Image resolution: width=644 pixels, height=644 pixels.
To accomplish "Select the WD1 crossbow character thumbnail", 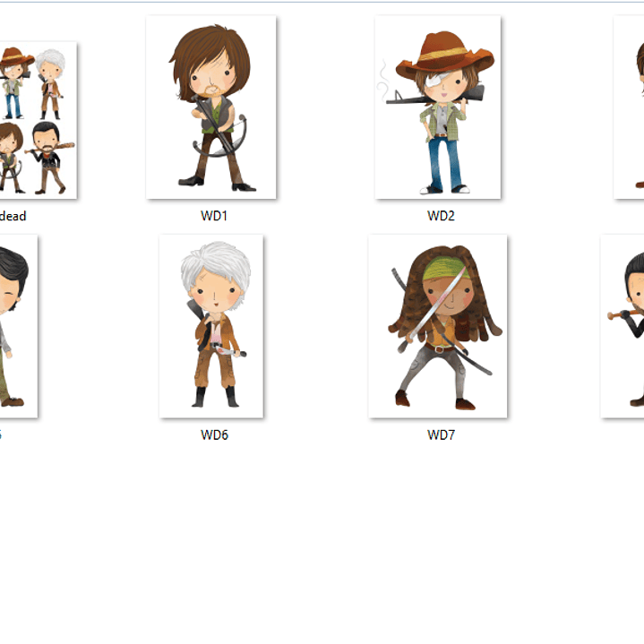I will pyautogui.click(x=211, y=107).
